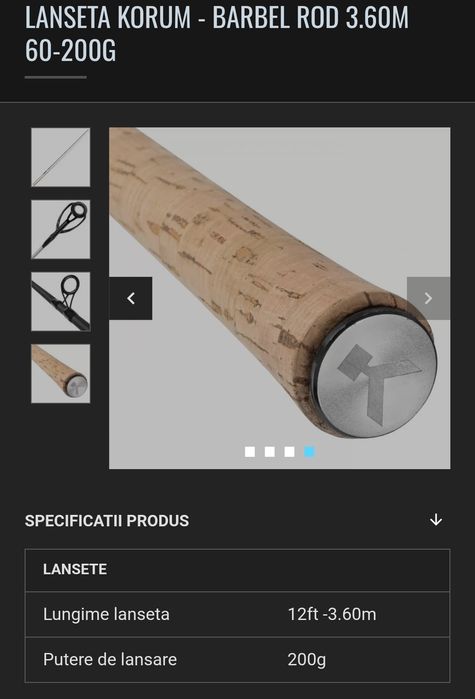The width and height of the screenshot is (475, 699).
Task: Select full rod thumbnail image
Action: tap(61, 157)
